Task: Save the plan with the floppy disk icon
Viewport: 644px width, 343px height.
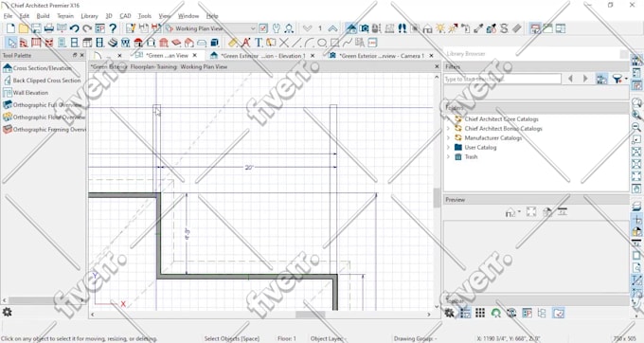Action: [36, 28]
